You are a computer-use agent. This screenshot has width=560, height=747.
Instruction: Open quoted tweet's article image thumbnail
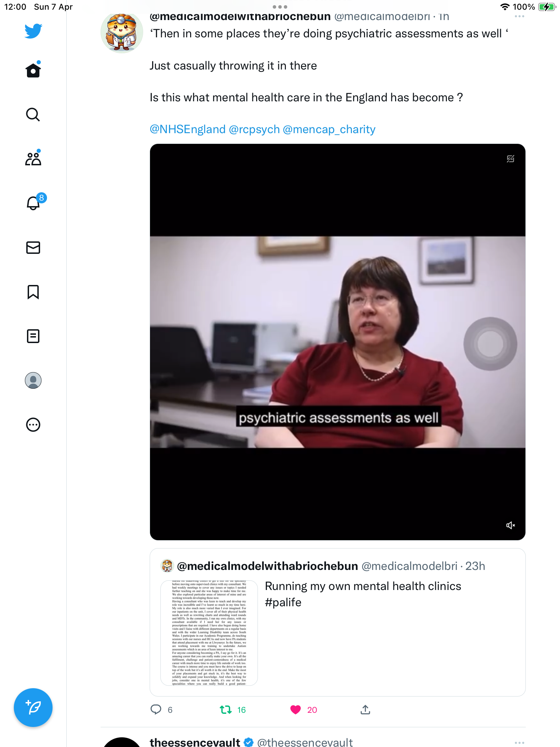coord(209,633)
